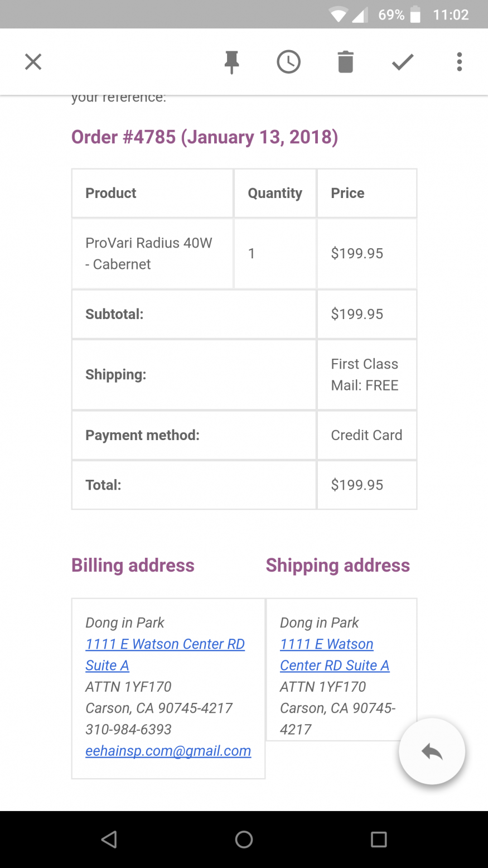
Task: Delete the email with the trash icon
Action: (345, 62)
